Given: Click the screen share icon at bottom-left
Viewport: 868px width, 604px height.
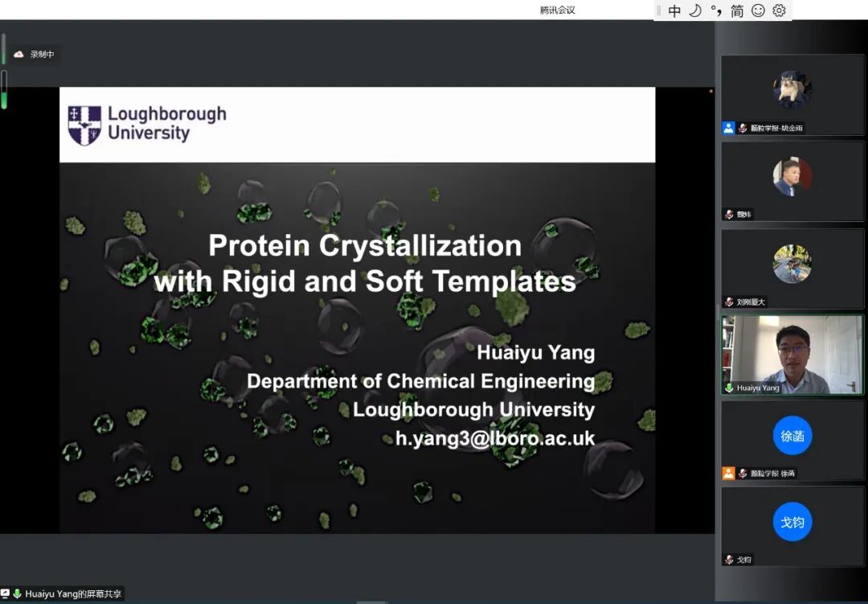Looking at the screenshot, I should (5, 594).
